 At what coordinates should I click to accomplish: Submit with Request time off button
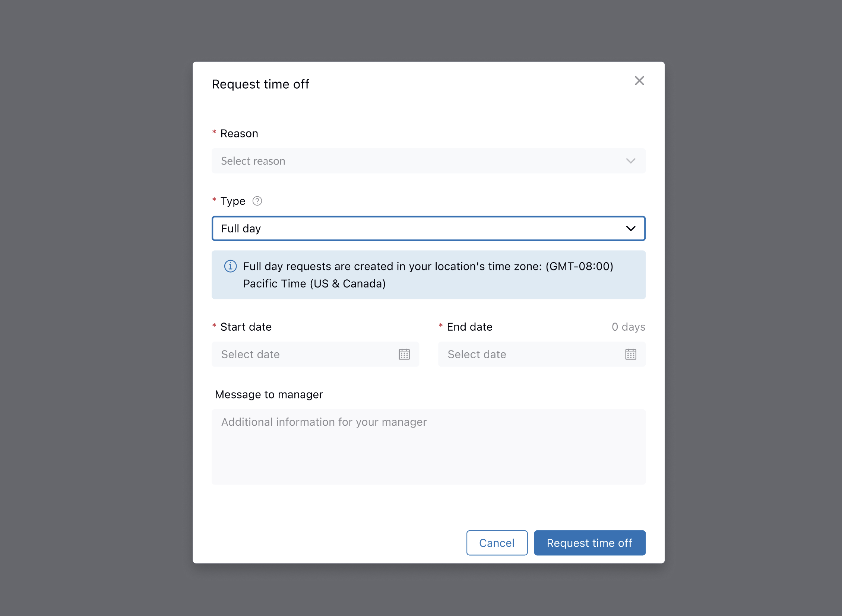[589, 543]
